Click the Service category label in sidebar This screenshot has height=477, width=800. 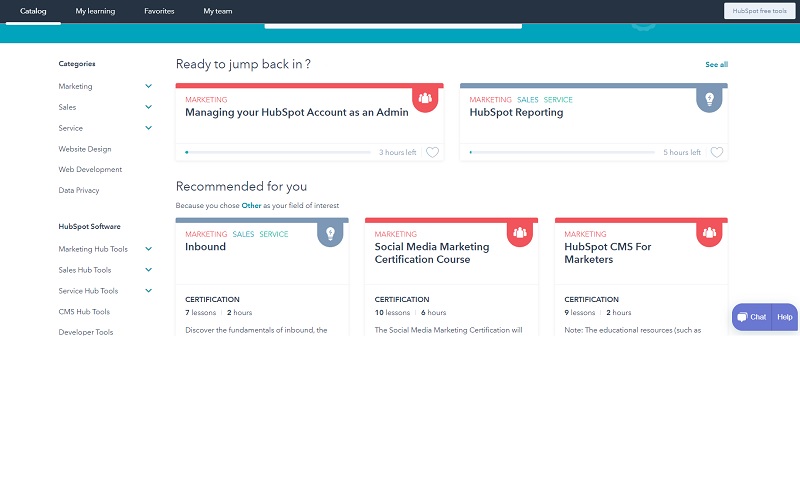(x=70, y=128)
